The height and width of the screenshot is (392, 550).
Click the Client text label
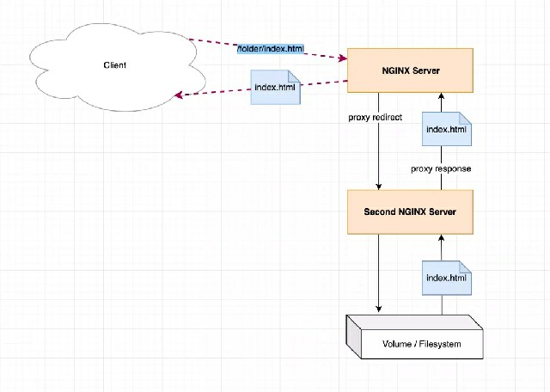point(114,65)
